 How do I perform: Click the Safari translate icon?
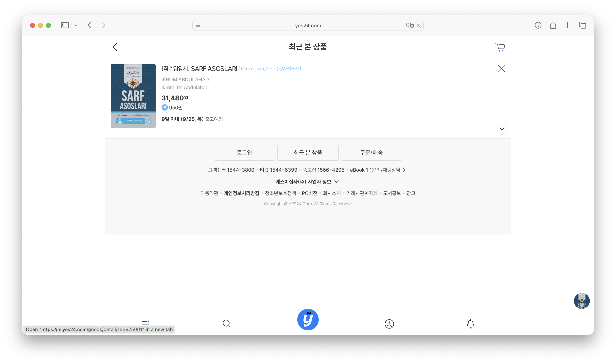[x=410, y=26]
